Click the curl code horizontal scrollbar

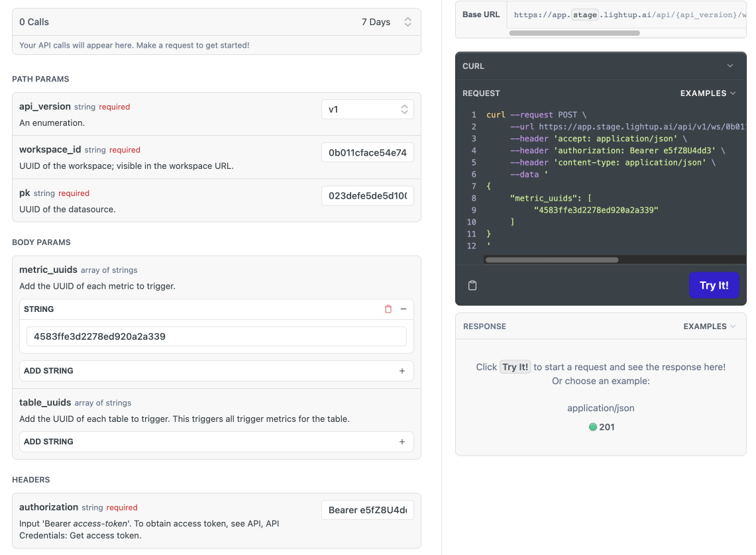[551, 260]
